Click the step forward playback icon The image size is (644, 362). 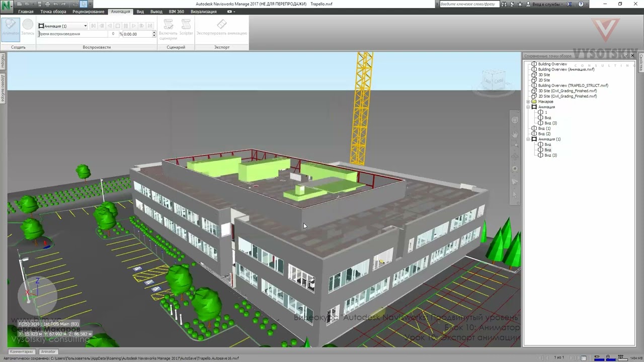pos(141,26)
